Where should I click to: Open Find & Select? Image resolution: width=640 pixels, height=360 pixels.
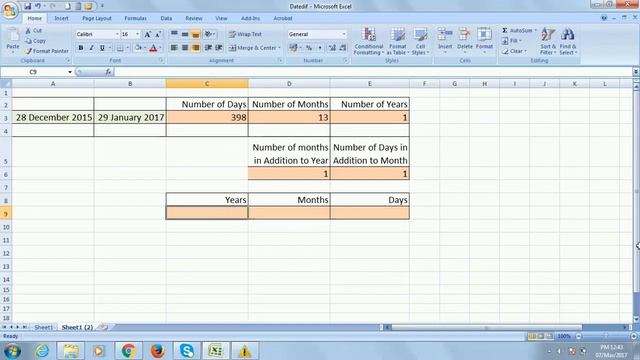tap(568, 41)
